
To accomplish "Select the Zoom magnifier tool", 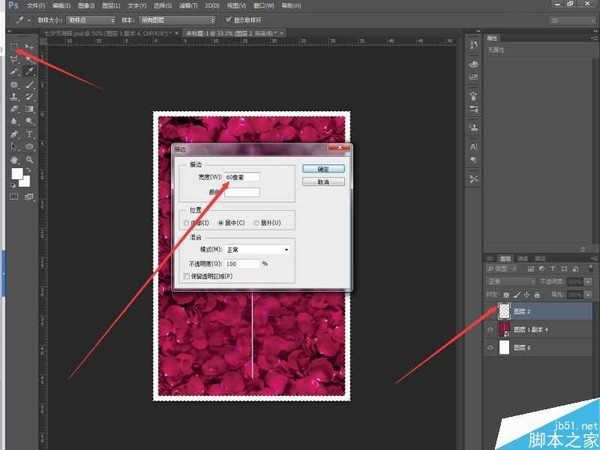I will [29, 159].
